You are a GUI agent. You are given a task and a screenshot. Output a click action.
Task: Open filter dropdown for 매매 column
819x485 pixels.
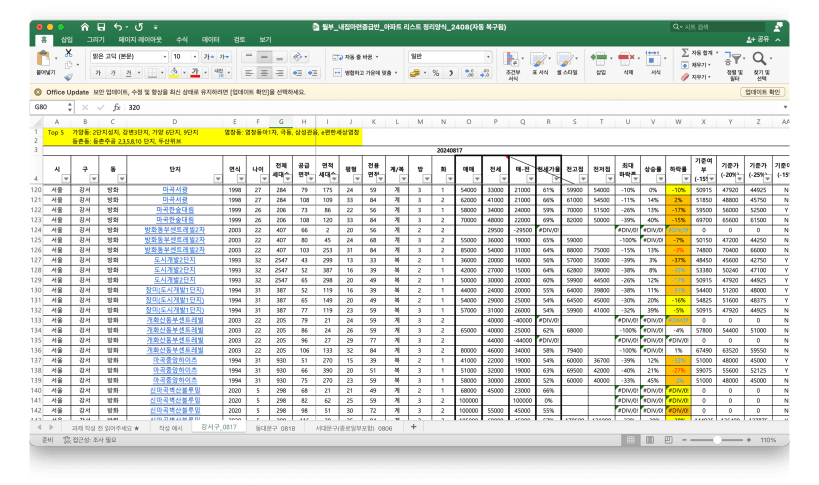coord(476,179)
